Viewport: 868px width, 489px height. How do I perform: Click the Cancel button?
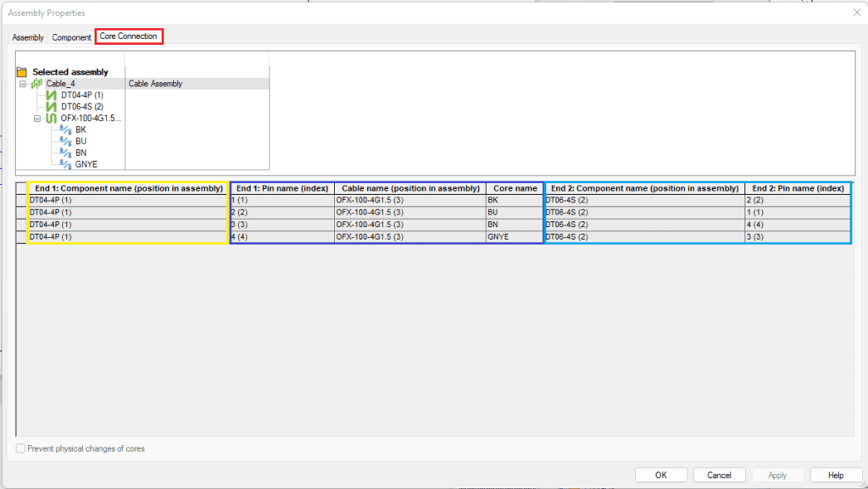pyautogui.click(x=719, y=475)
